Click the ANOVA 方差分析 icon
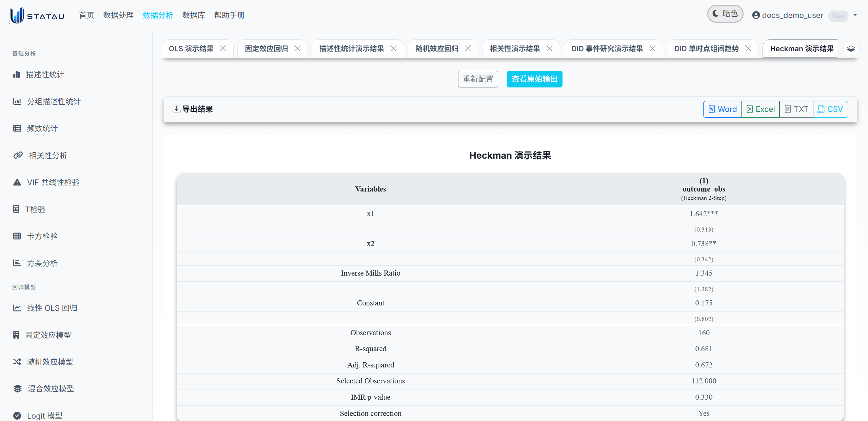The width and height of the screenshot is (868, 421). 17,263
